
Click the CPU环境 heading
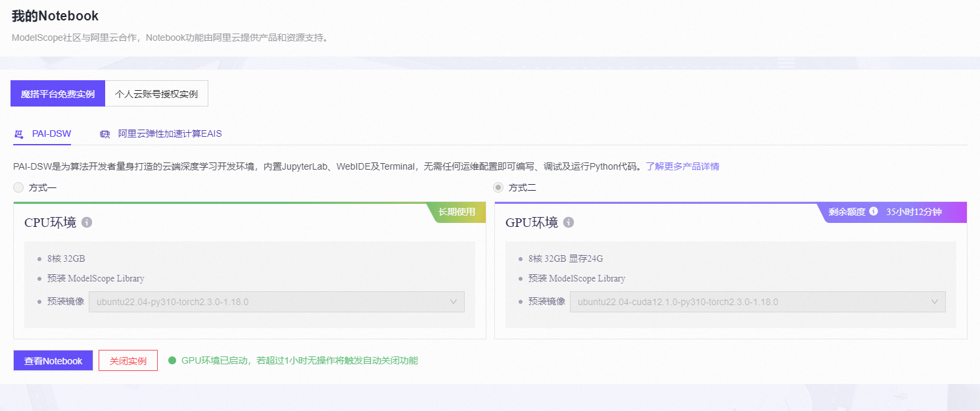[50, 222]
